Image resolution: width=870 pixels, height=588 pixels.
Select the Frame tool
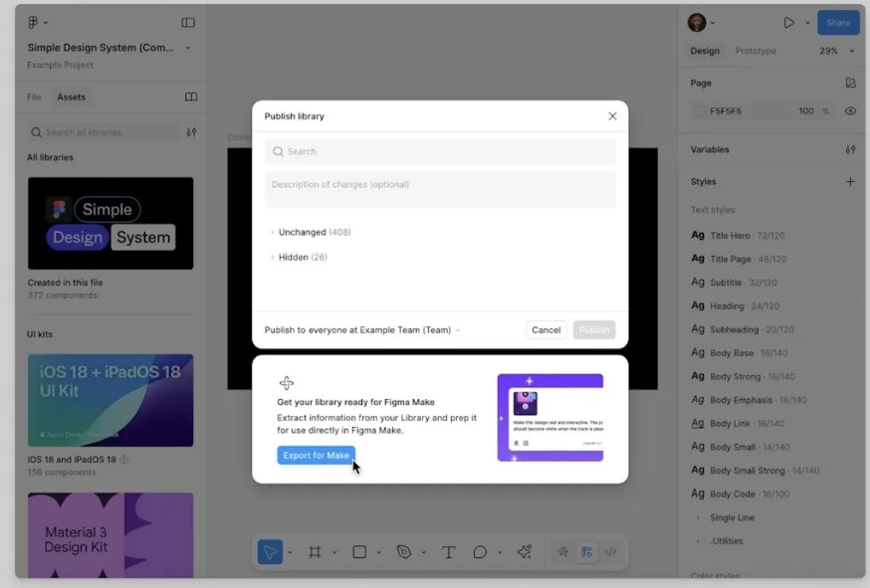pos(315,552)
